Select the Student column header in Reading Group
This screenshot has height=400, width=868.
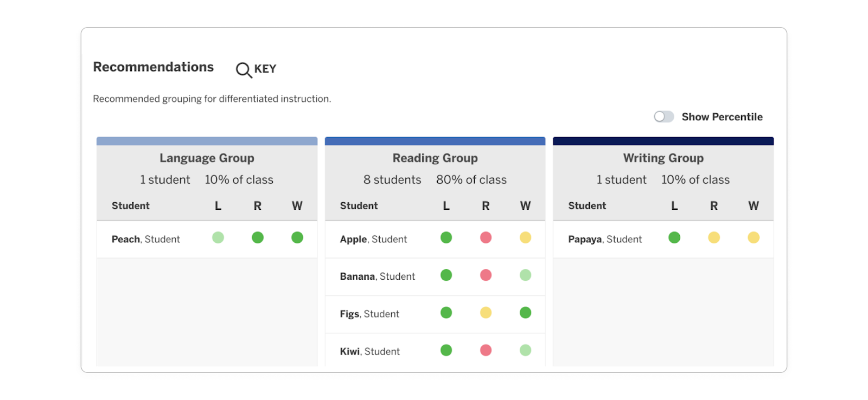click(359, 205)
